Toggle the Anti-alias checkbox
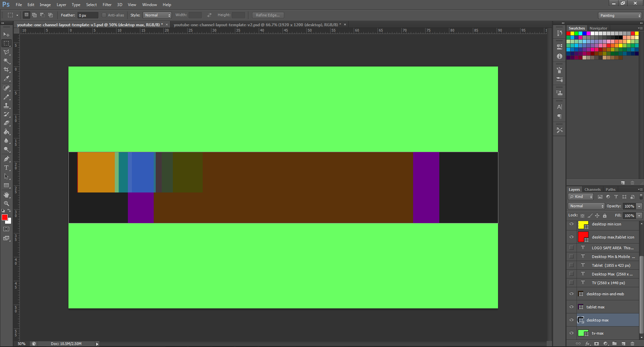 coord(104,15)
